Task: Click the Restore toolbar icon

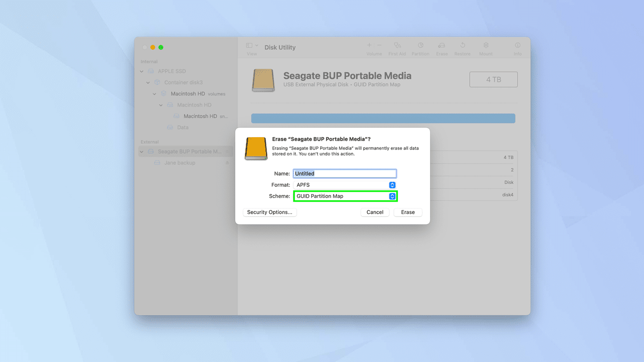Action: pos(462,46)
